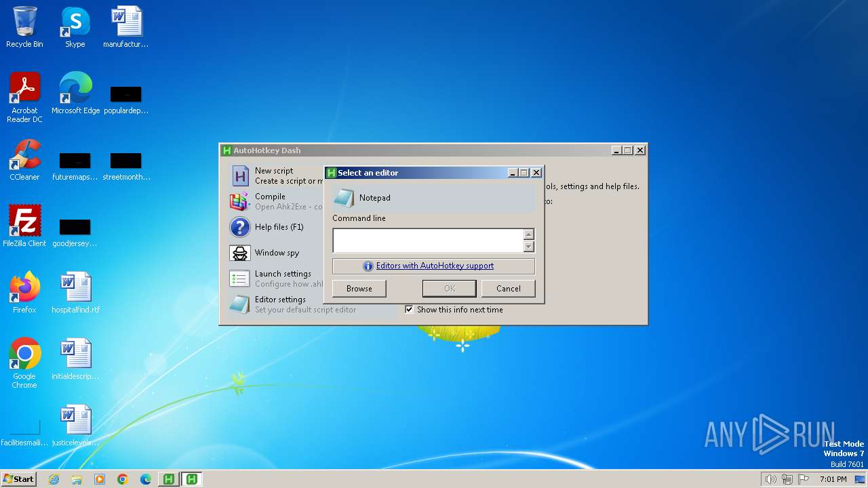Screen dimensions: 868x488
Task: Open Launch settings list icon
Action: [x=240, y=279]
